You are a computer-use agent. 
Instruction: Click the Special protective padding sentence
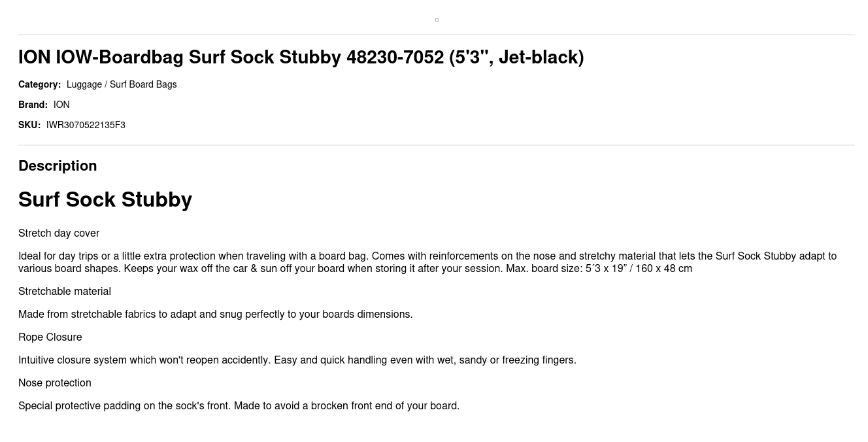click(239, 406)
